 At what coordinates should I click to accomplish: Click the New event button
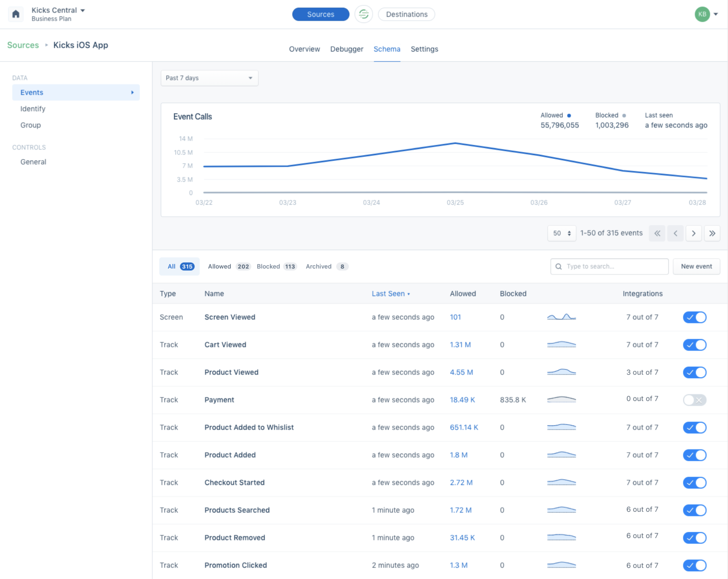(x=696, y=266)
